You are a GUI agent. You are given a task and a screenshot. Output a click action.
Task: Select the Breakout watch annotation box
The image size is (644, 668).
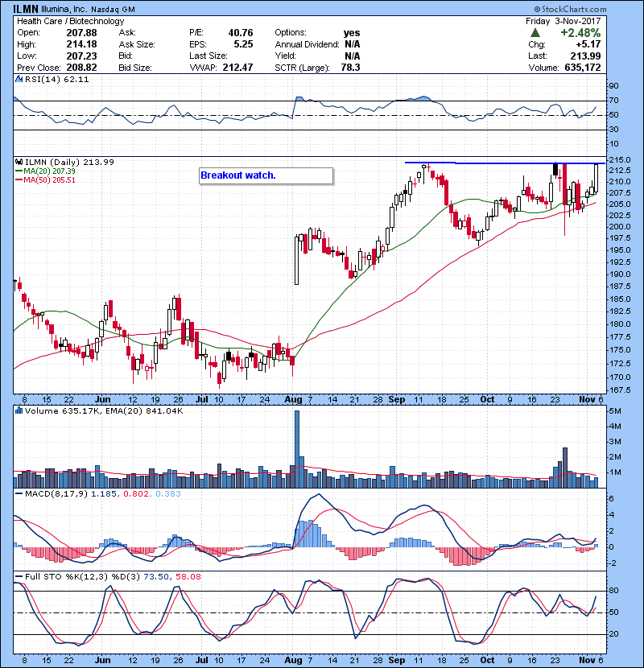point(265,175)
